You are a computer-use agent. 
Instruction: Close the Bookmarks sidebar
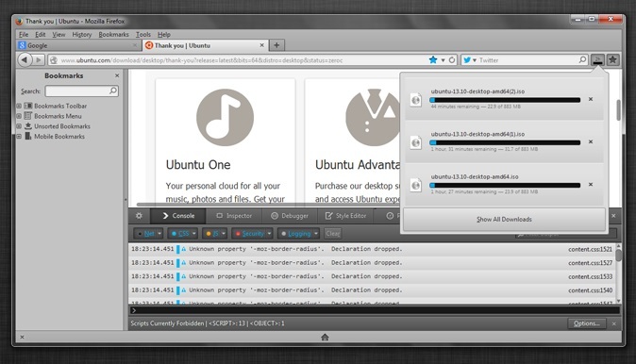pos(117,75)
